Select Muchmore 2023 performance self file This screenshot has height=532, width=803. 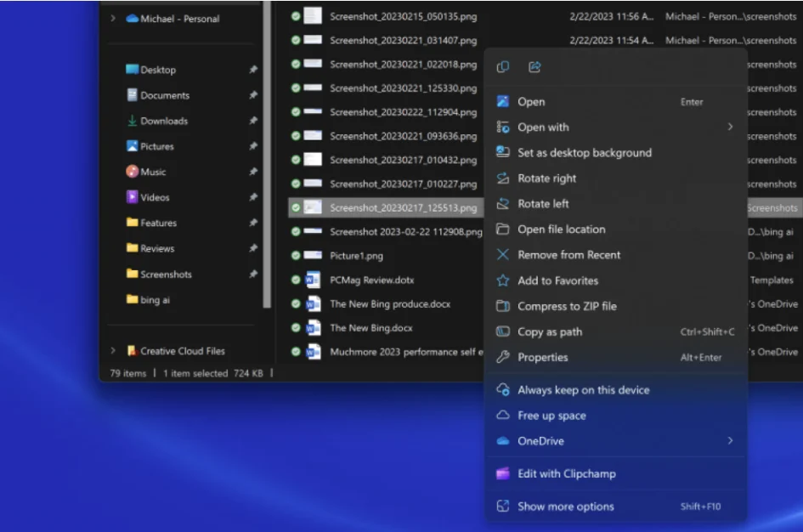(406, 353)
